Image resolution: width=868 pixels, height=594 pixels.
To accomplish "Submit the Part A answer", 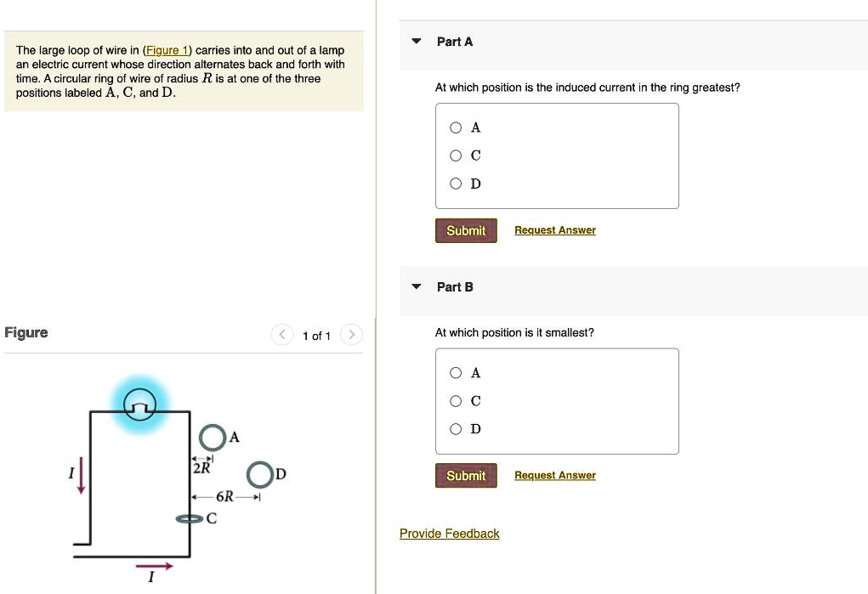I will pyautogui.click(x=465, y=229).
